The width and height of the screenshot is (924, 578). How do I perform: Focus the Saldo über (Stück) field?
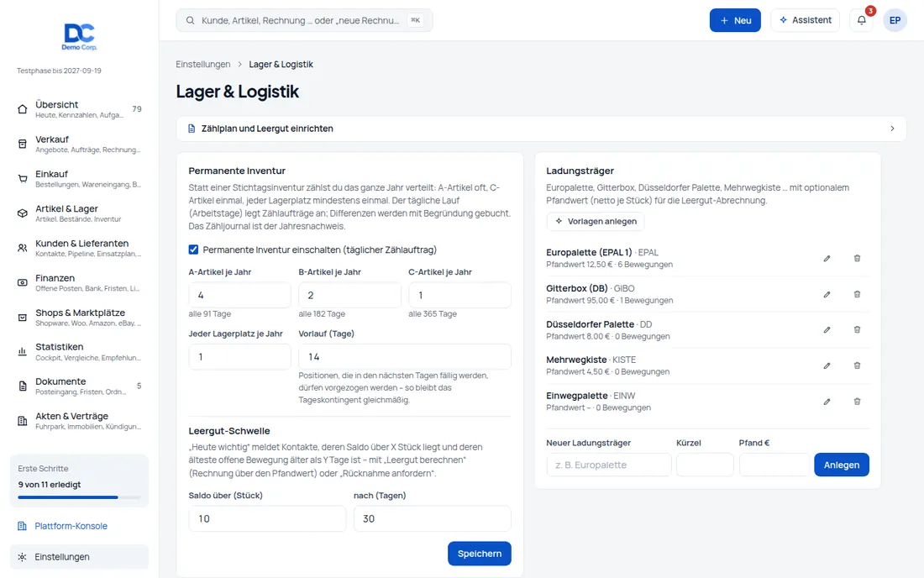267,519
